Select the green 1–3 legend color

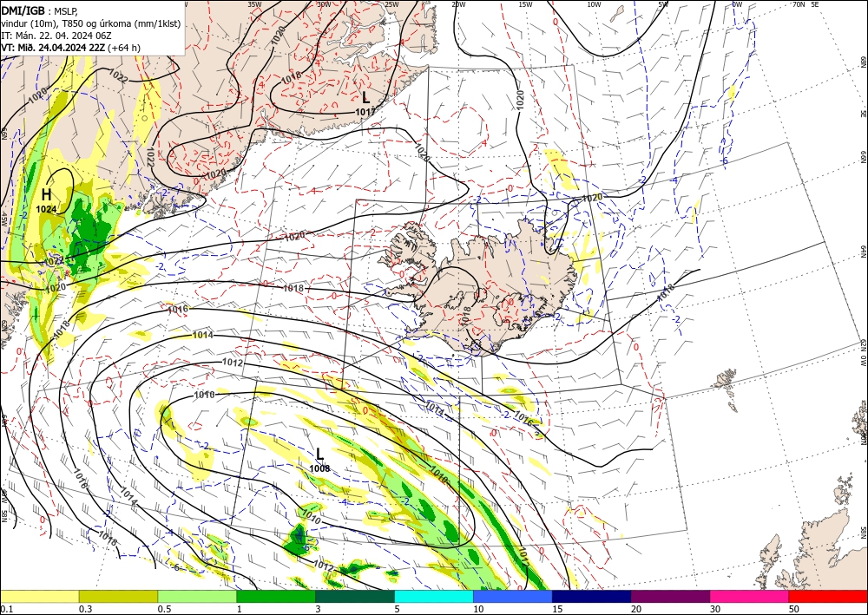coord(276,596)
